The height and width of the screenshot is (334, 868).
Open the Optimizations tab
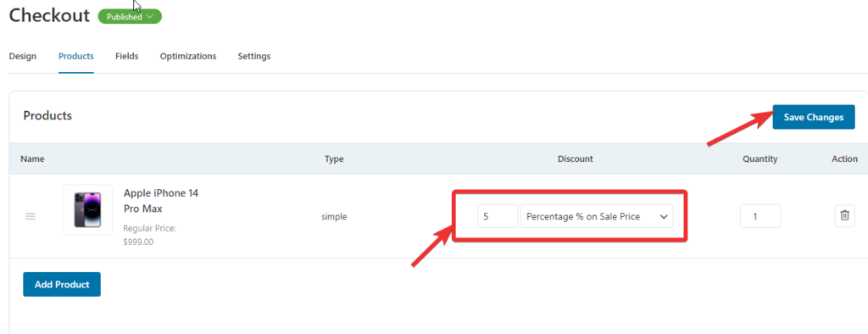188,56
